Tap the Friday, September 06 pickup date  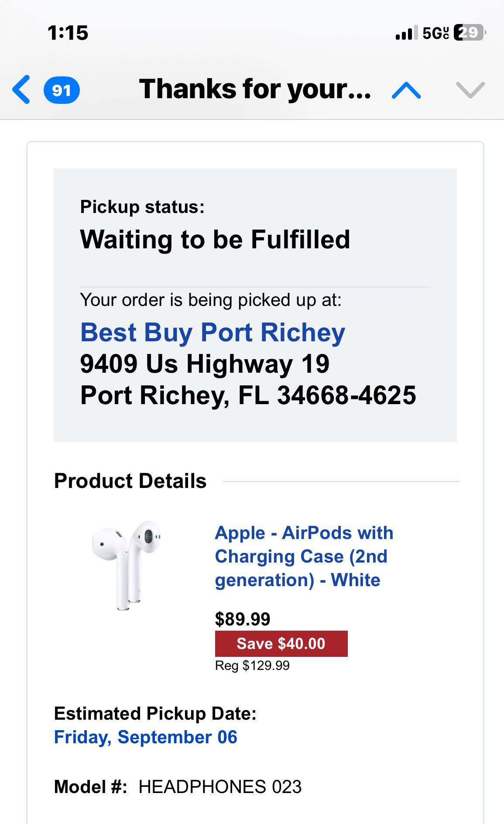click(x=145, y=737)
